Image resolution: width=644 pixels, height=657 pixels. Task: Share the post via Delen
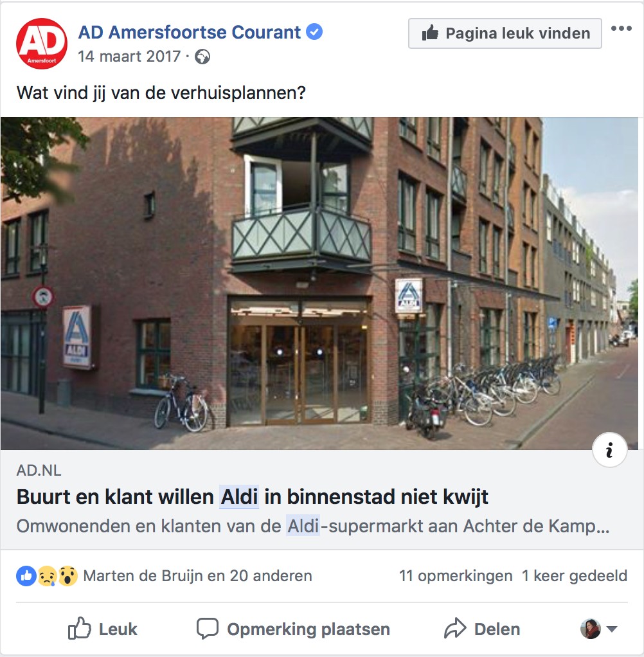pos(482,629)
